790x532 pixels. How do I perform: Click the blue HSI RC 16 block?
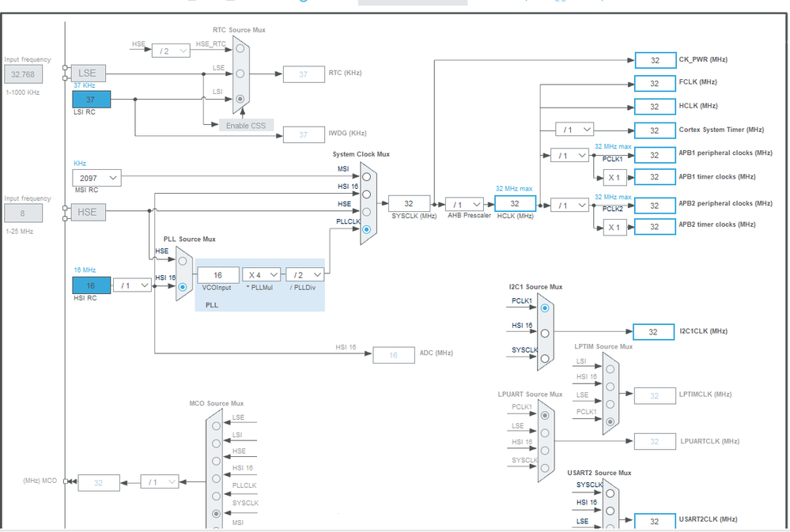[x=92, y=285]
